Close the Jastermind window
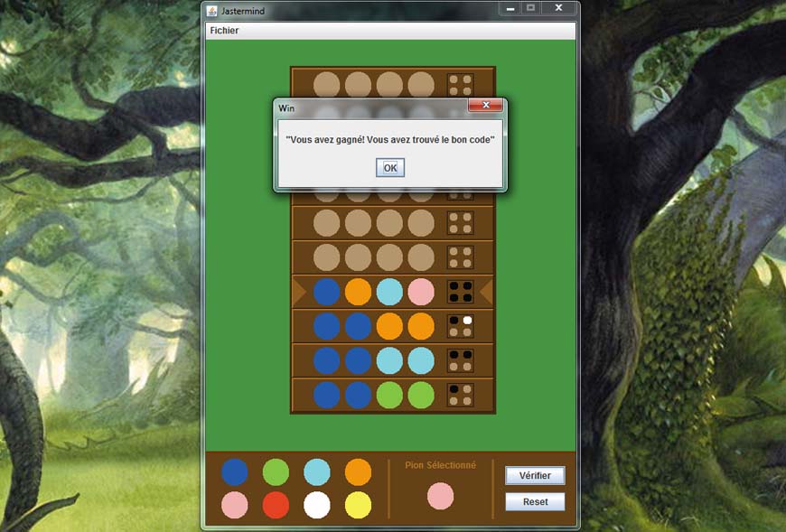The height and width of the screenshot is (532, 786). pyautogui.click(x=558, y=8)
